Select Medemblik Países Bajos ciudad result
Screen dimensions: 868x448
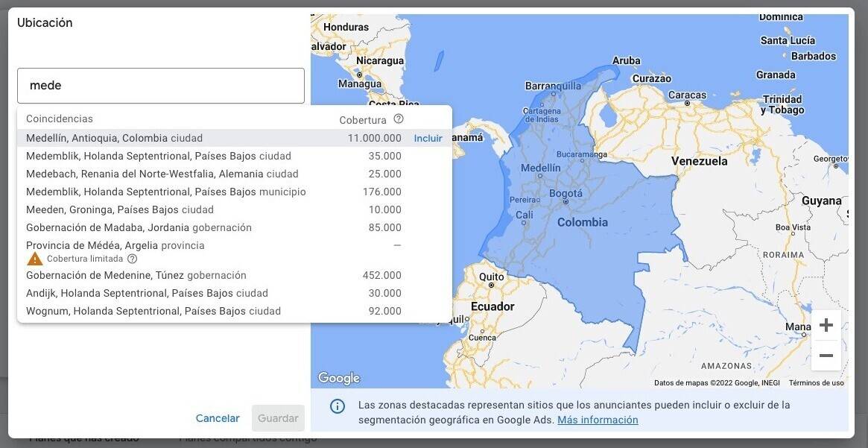point(235,156)
